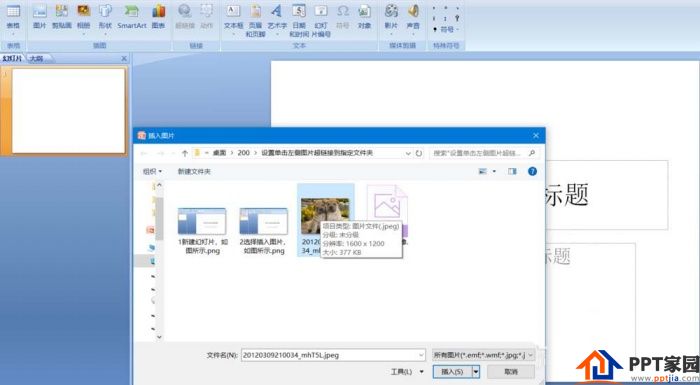The image size is (700, 385).
Task: Expand the Insert button's split arrow
Action: click(x=476, y=372)
